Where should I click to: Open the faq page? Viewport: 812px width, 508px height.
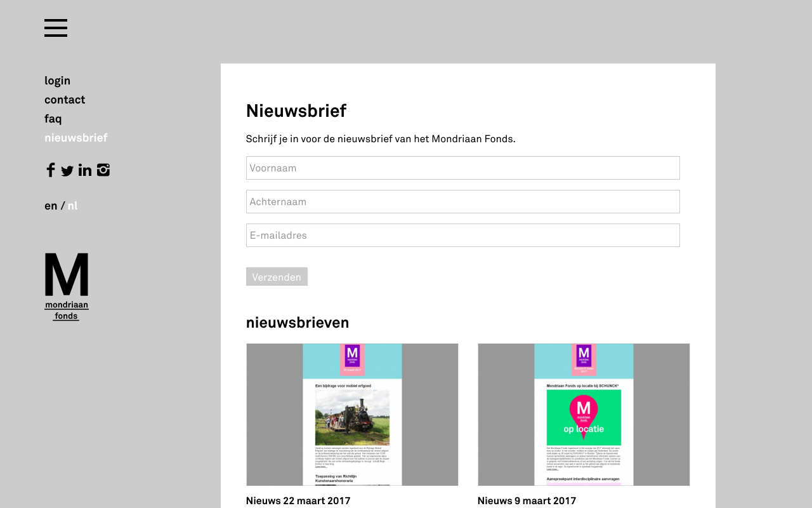[x=53, y=119]
